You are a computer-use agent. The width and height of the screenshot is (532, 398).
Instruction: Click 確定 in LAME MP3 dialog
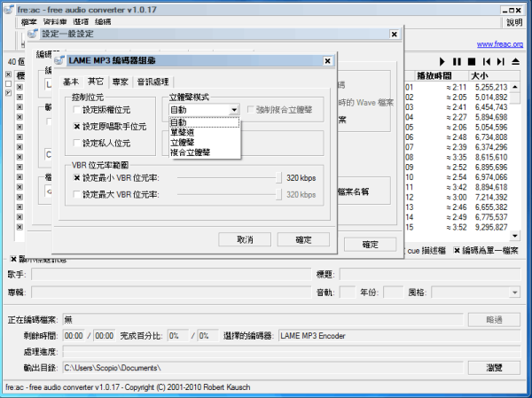coord(303,239)
